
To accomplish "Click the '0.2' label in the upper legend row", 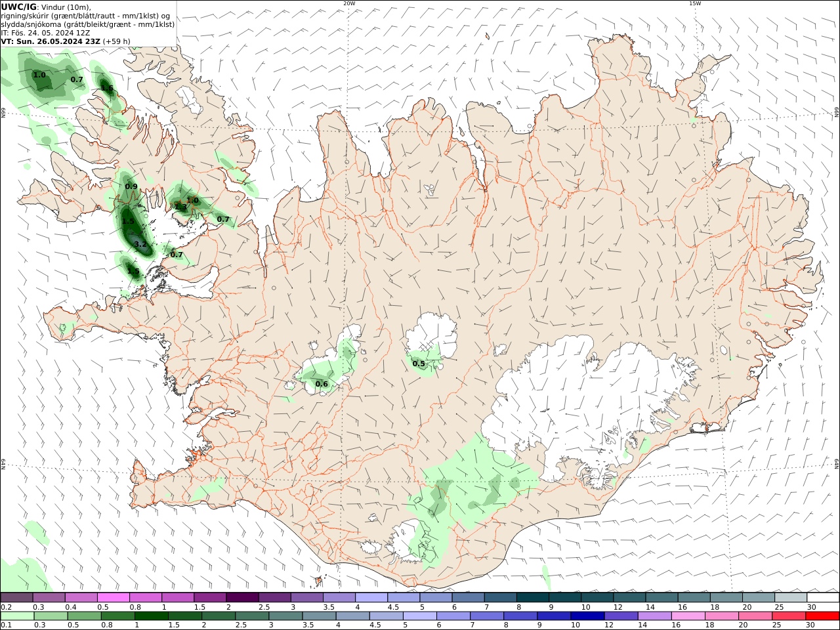I will click(6, 607).
